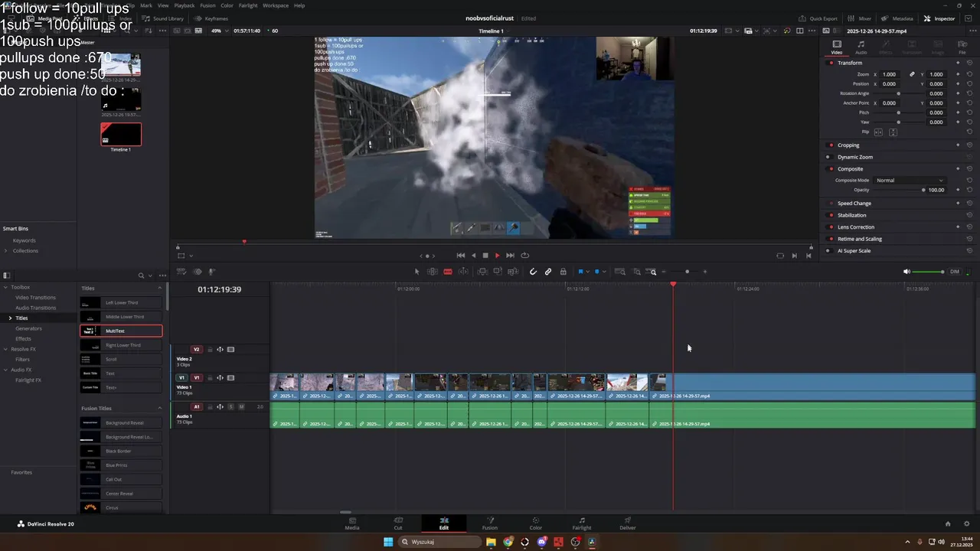Open the File tab in Inspector
980x551 pixels.
click(962, 47)
